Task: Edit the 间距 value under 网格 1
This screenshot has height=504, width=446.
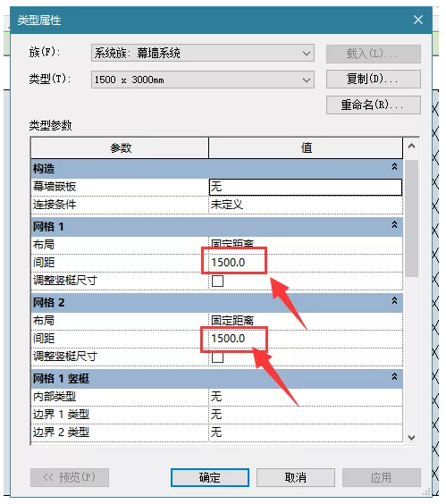Action: point(306,263)
